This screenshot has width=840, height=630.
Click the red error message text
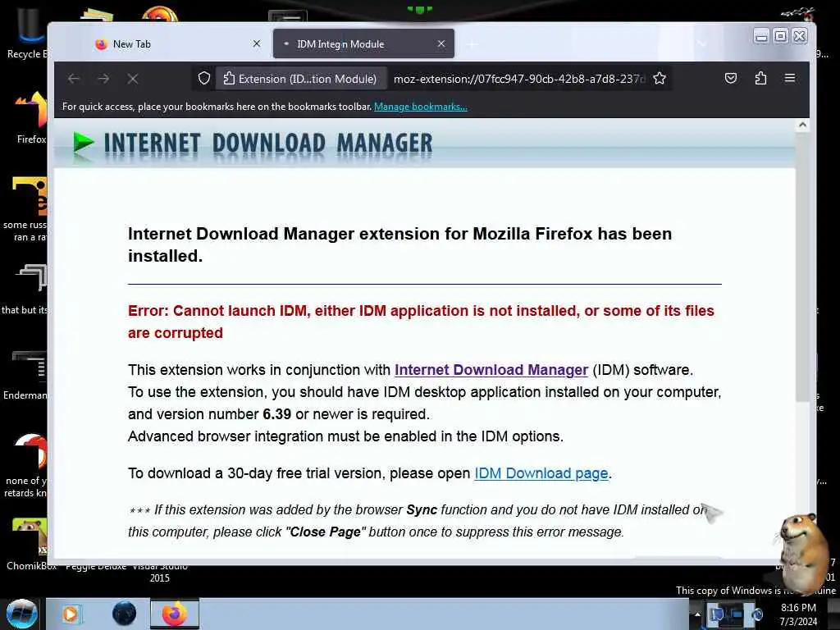pos(421,322)
